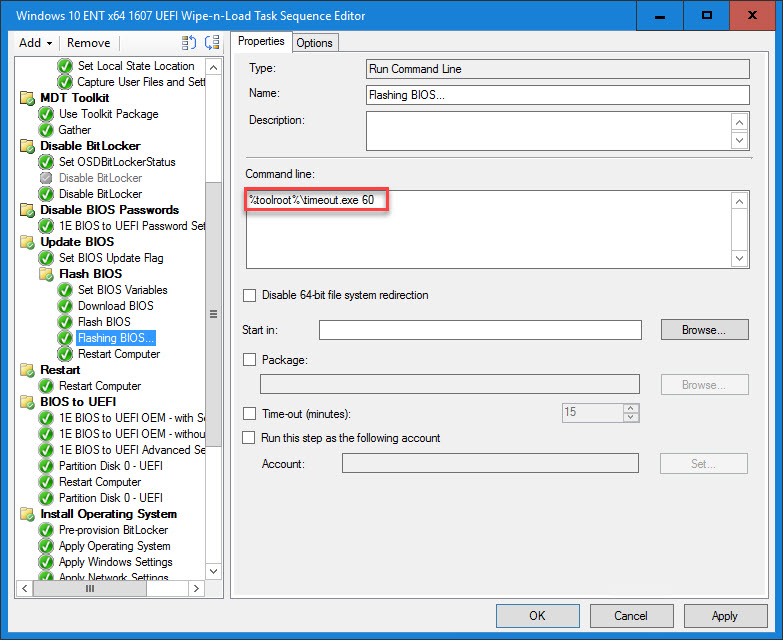Click the move-up arrow icon in the toolbar
The image size is (783, 640).
point(189,43)
